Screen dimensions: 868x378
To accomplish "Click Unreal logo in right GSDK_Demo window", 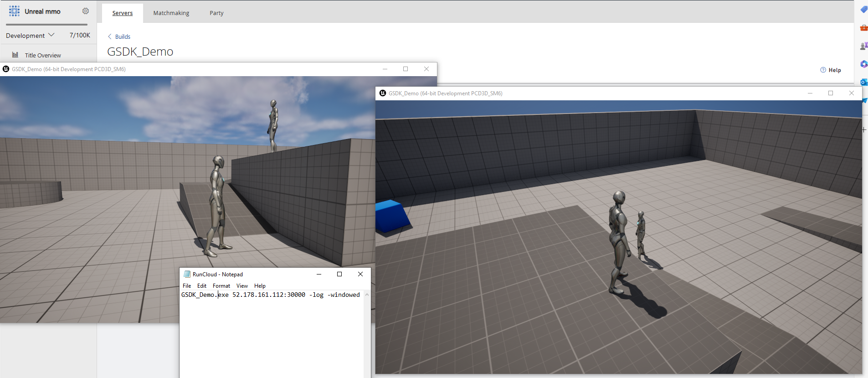I will click(383, 93).
